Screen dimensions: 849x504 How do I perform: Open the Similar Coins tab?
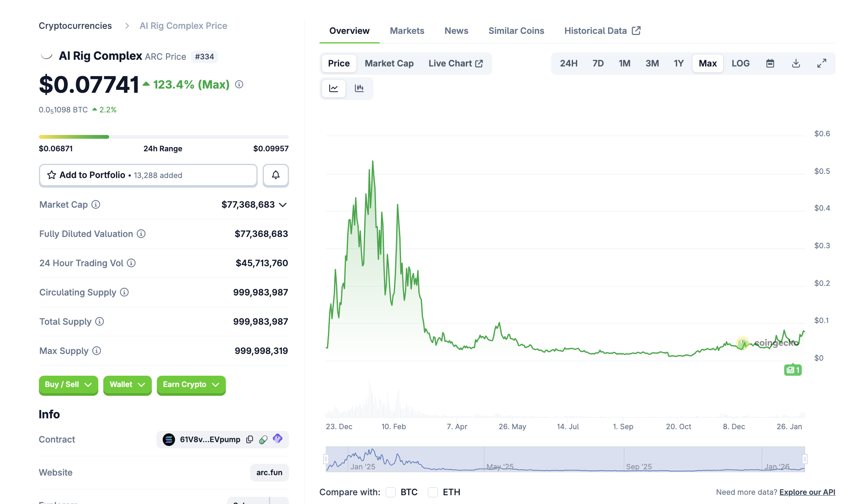point(516,31)
